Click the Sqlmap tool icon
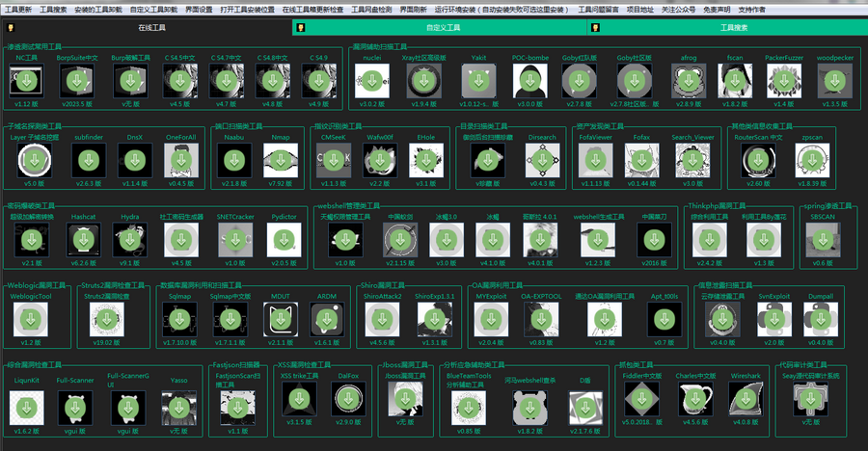Image resolution: width=868 pixels, height=451 pixels. point(179,319)
